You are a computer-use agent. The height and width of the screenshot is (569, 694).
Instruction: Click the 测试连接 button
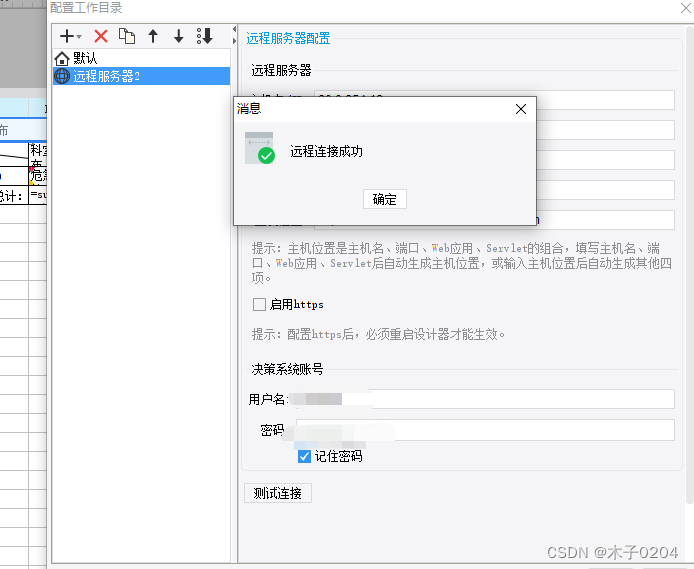pos(278,493)
